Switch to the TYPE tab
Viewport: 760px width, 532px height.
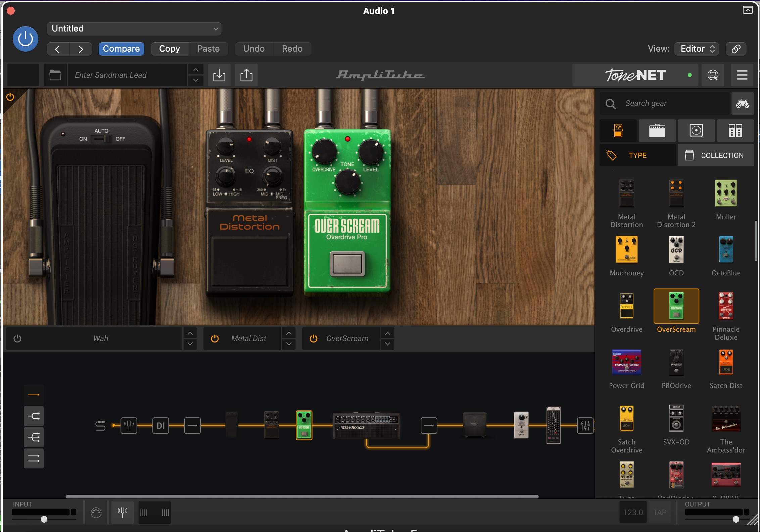637,155
